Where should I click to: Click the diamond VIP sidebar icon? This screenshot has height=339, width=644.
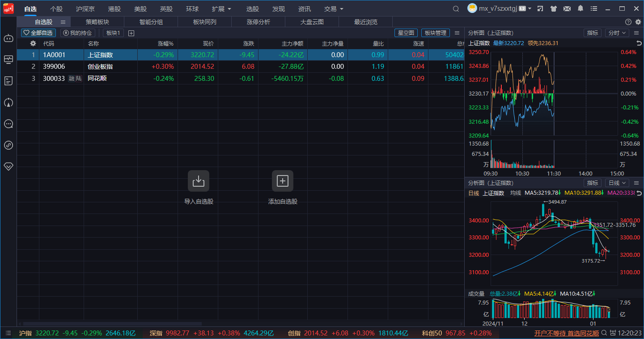tap(8, 166)
